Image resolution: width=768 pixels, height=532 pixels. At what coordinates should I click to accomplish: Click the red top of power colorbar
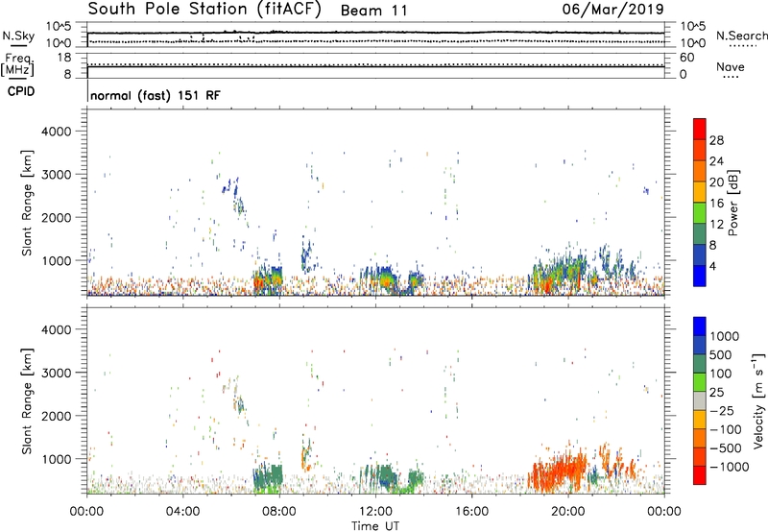tap(700, 130)
